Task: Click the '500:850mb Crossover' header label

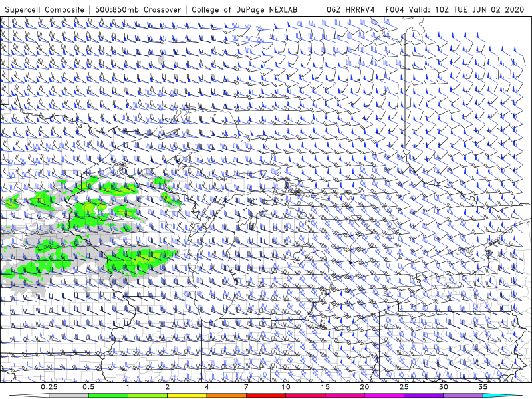Action: click(138, 9)
